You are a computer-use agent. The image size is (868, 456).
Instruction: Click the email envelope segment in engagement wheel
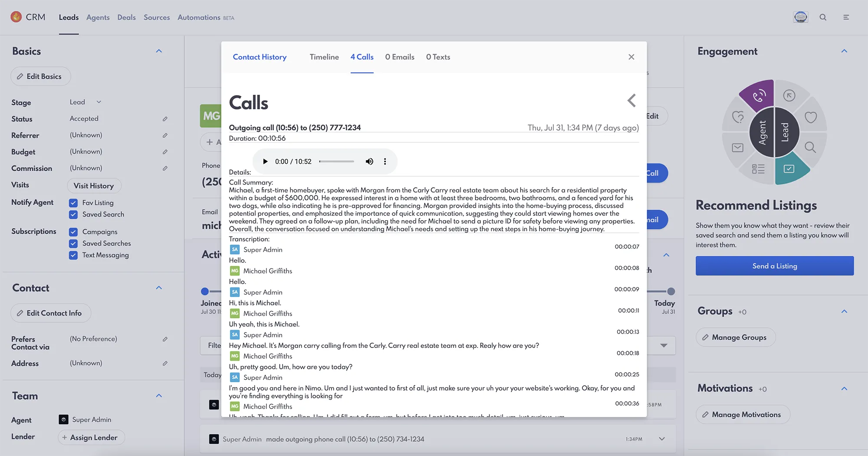click(737, 148)
